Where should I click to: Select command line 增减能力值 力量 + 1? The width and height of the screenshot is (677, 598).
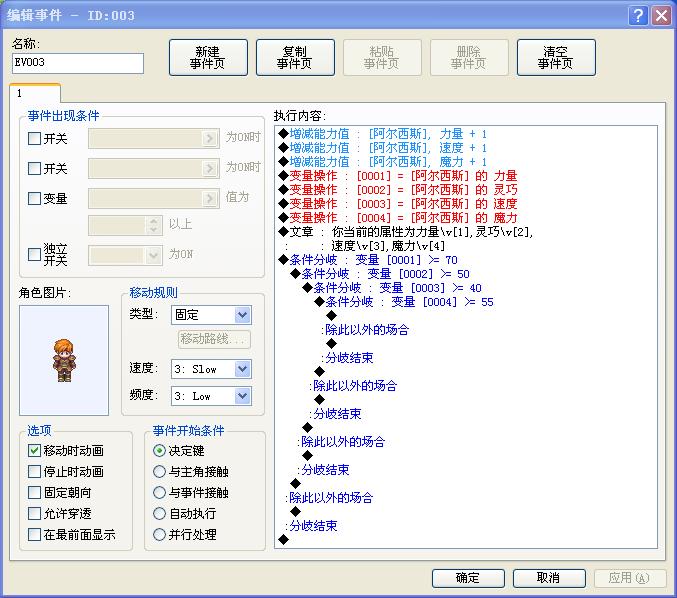click(383, 134)
